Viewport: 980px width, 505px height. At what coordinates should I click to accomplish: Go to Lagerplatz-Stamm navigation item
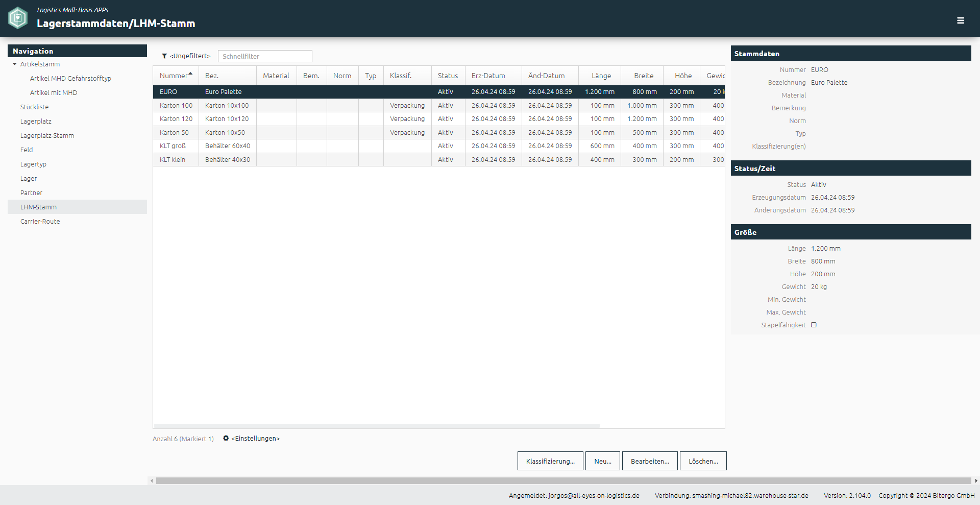47,136
